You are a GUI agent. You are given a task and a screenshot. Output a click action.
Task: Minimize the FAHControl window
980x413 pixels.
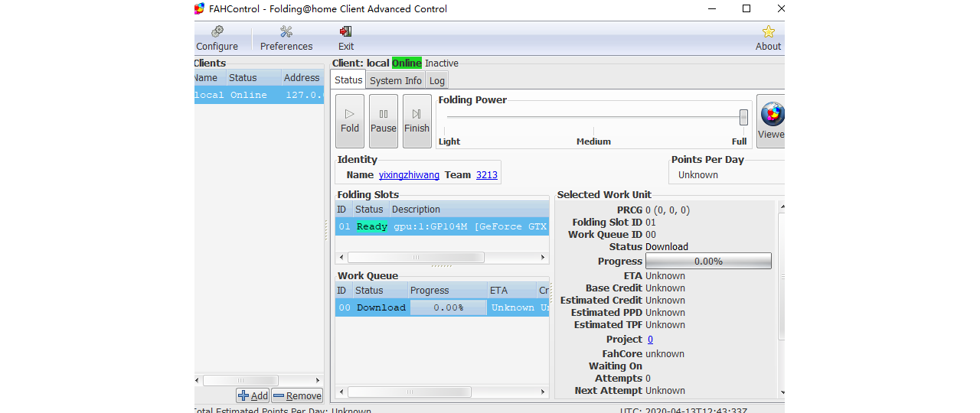[x=712, y=9]
